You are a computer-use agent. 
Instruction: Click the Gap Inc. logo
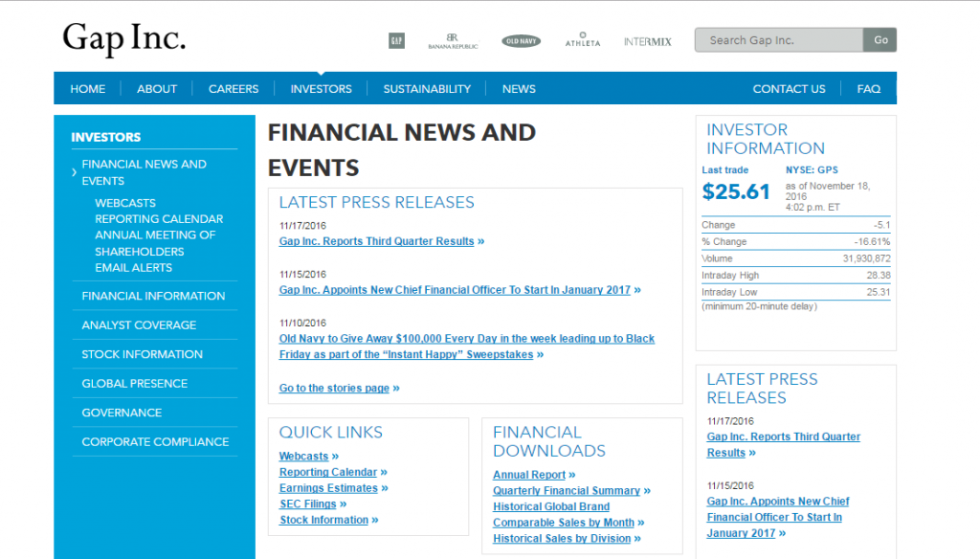123,39
